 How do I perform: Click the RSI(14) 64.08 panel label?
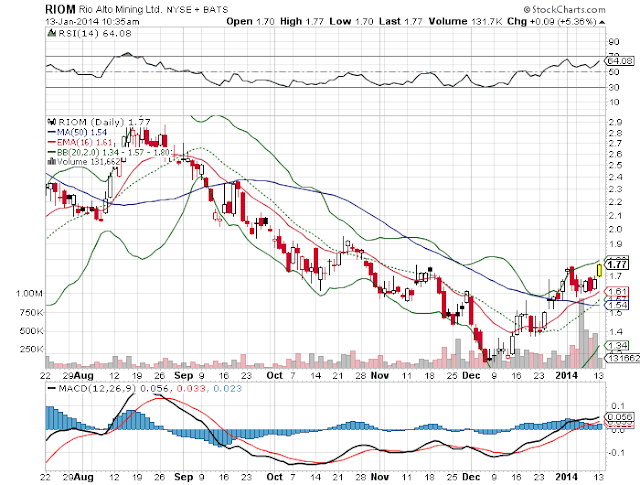click(x=95, y=33)
